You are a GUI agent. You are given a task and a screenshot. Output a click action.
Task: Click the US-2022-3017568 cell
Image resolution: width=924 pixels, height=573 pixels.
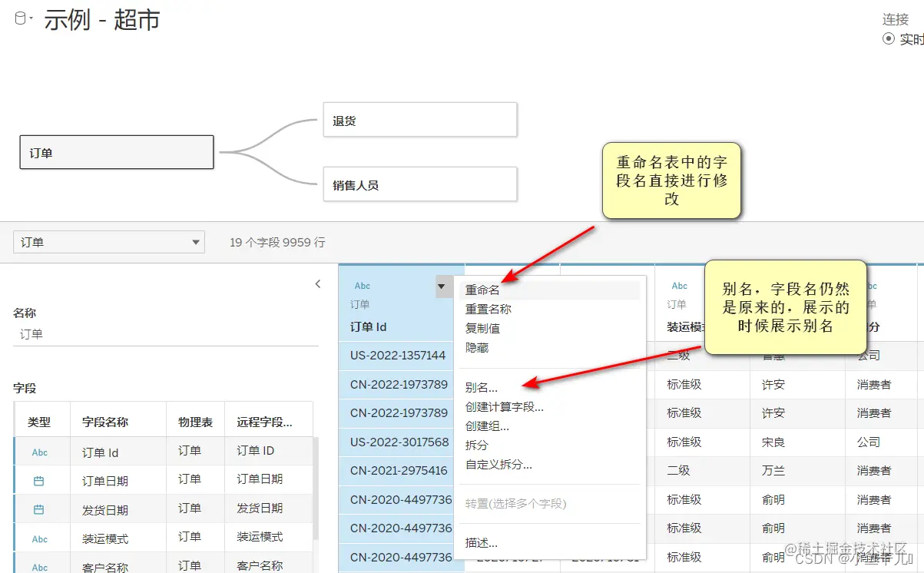pos(398,442)
